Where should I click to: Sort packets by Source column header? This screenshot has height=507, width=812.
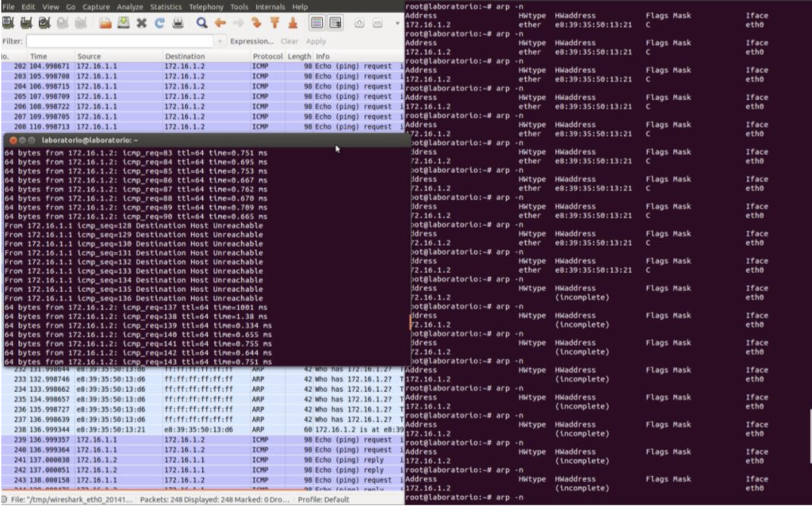[119, 56]
